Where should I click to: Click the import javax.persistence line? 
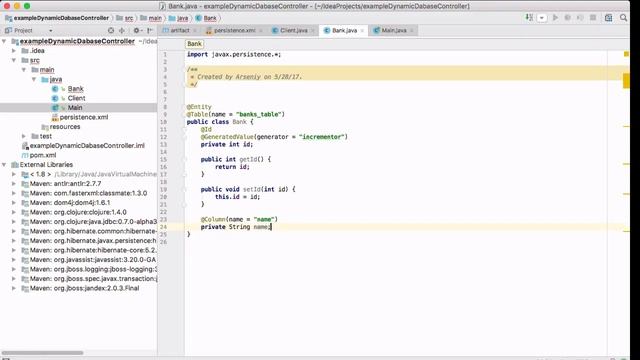point(234,54)
